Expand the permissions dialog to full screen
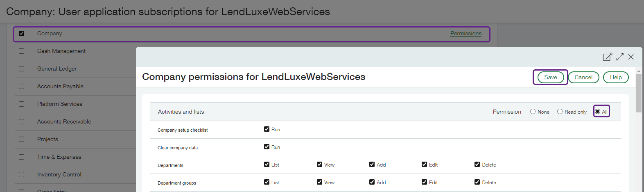The height and width of the screenshot is (192, 644). (x=620, y=57)
